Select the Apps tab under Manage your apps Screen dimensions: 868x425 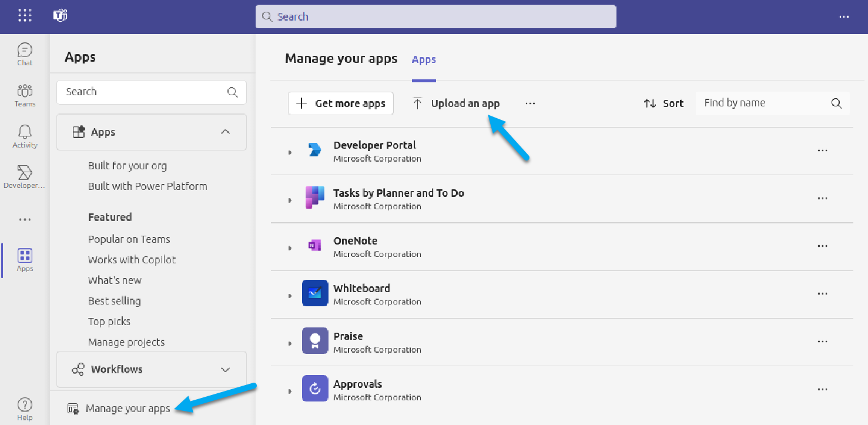coord(424,59)
